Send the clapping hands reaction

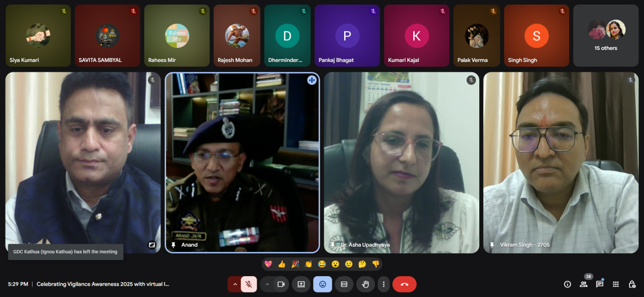coord(308,264)
